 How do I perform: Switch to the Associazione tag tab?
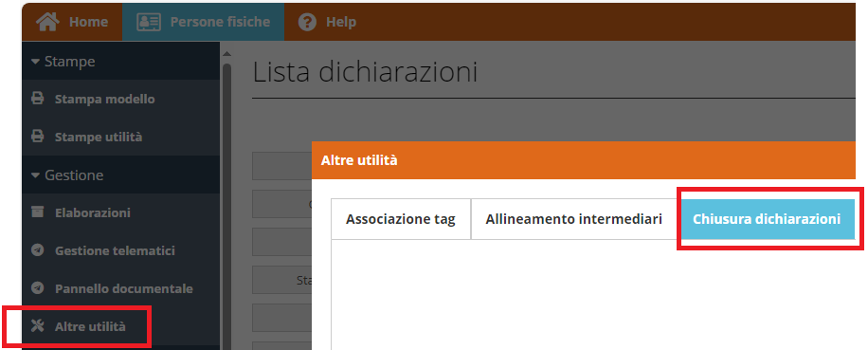tap(401, 219)
